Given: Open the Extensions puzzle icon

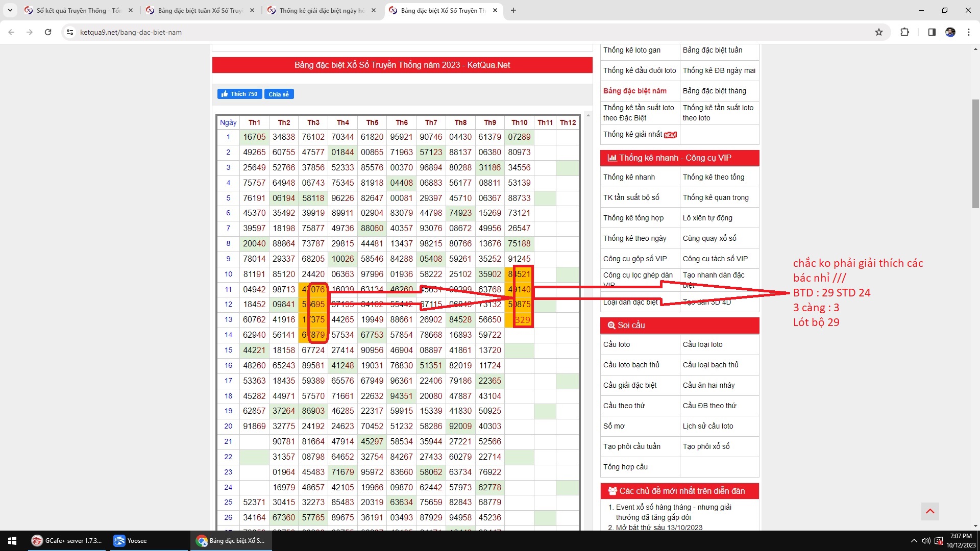Looking at the screenshot, I should click(x=904, y=32).
